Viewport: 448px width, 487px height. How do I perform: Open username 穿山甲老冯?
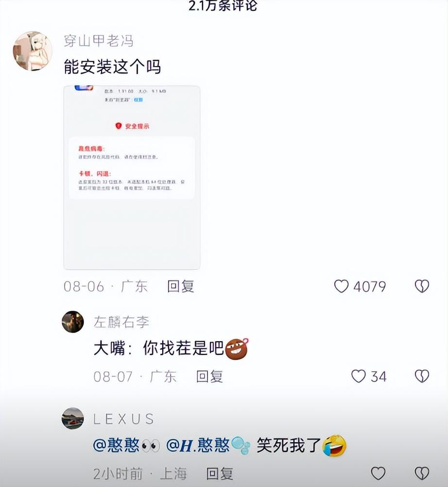(99, 41)
